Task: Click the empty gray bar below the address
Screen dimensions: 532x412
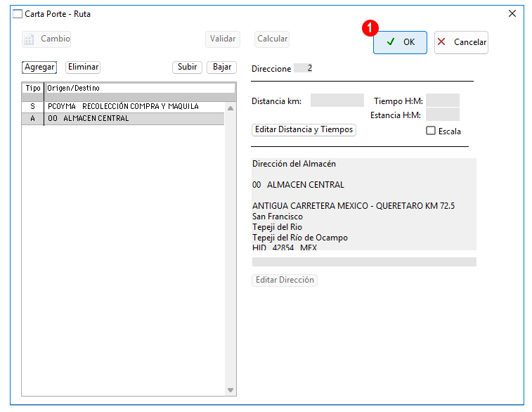Action: tap(364, 262)
